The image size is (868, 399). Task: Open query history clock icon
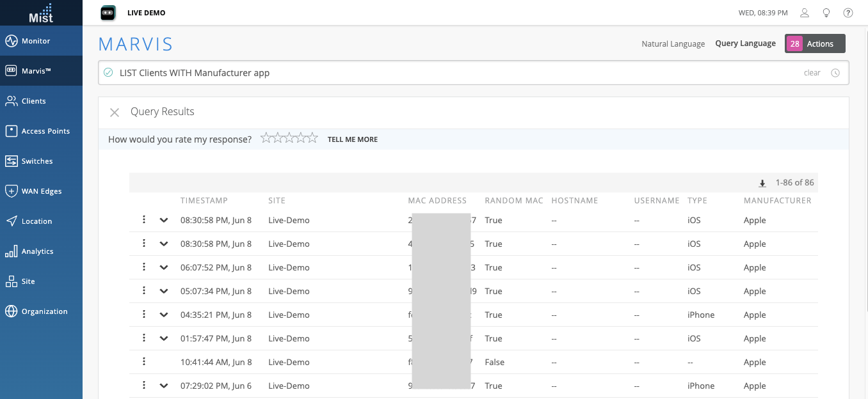pos(835,73)
